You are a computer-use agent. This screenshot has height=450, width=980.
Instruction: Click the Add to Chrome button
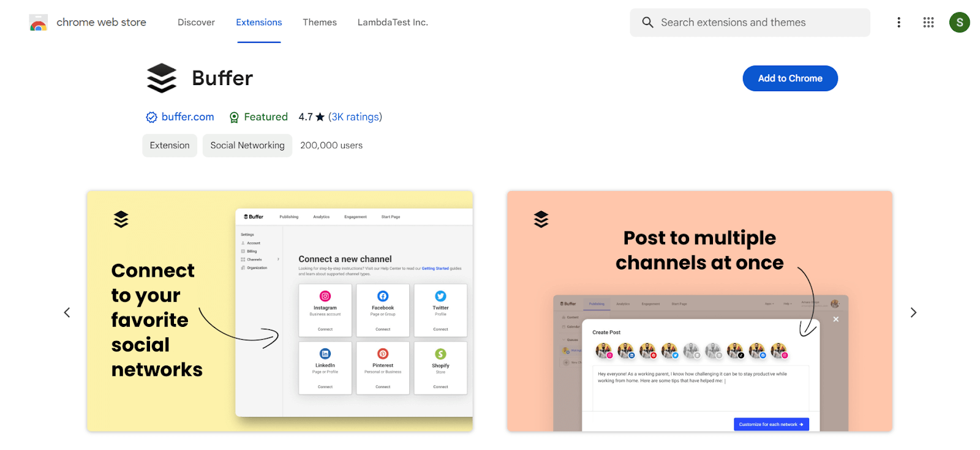[790, 78]
